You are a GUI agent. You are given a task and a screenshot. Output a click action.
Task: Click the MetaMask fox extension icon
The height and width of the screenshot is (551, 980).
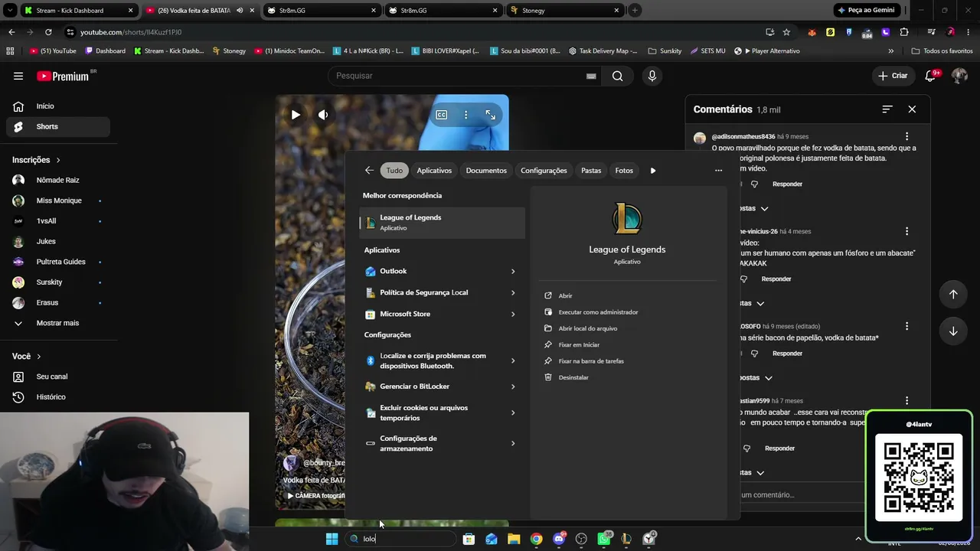click(812, 32)
